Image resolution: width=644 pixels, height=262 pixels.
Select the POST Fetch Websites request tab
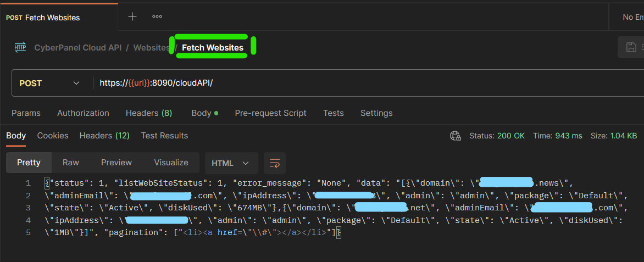[x=59, y=17]
